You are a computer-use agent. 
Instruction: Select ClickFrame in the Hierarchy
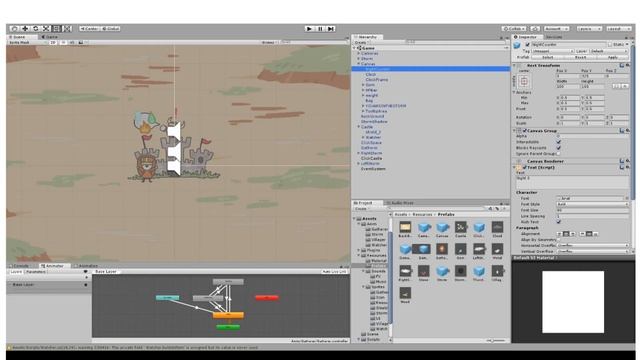[377, 80]
